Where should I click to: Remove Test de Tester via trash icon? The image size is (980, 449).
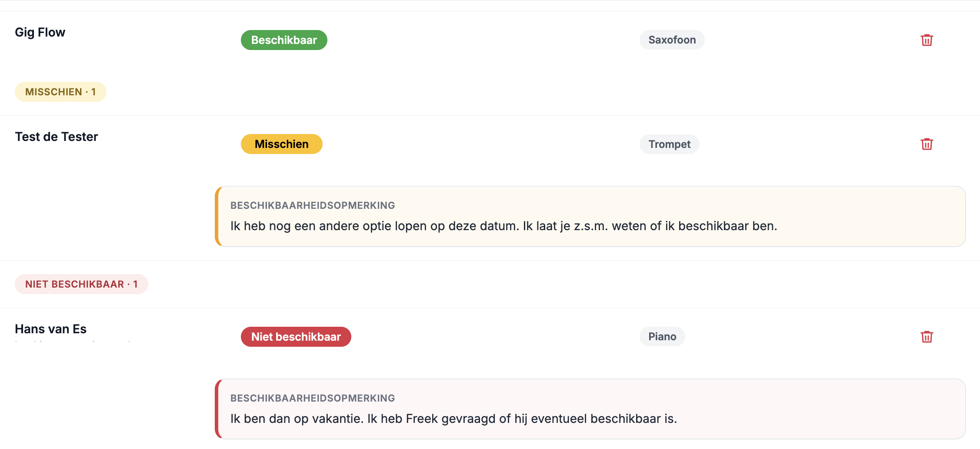[927, 144]
